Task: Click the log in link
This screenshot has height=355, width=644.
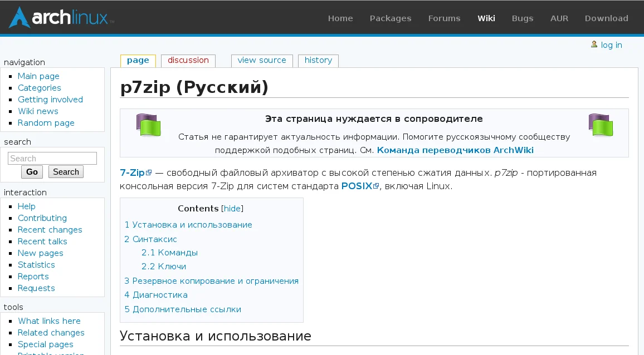Action: [611, 45]
